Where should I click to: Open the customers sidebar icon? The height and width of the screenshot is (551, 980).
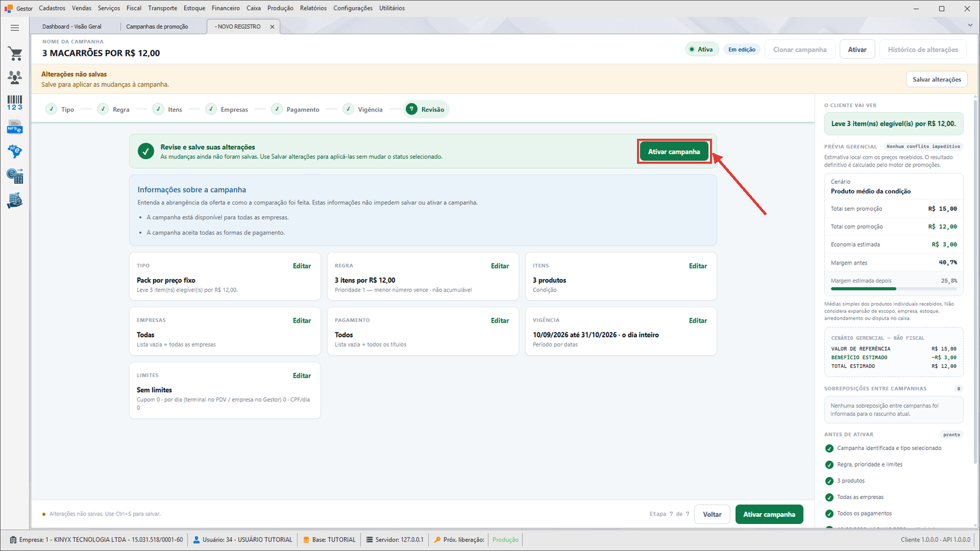15,77
